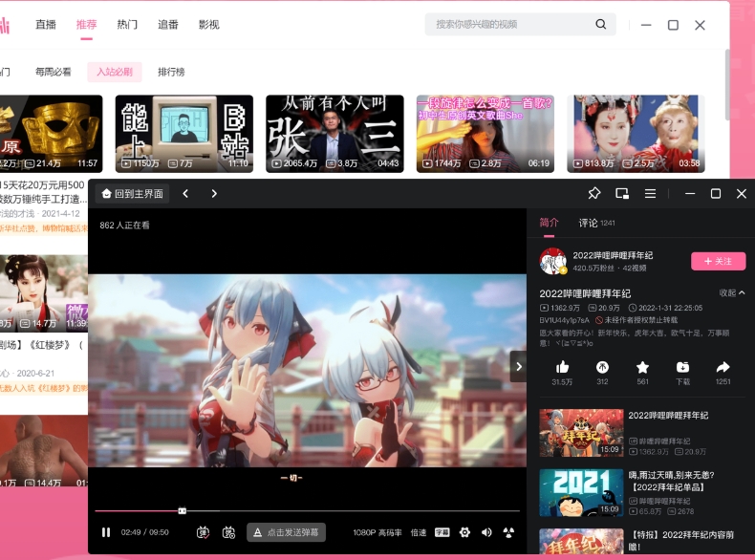
Task: Mute the video volume
Action: (x=486, y=532)
